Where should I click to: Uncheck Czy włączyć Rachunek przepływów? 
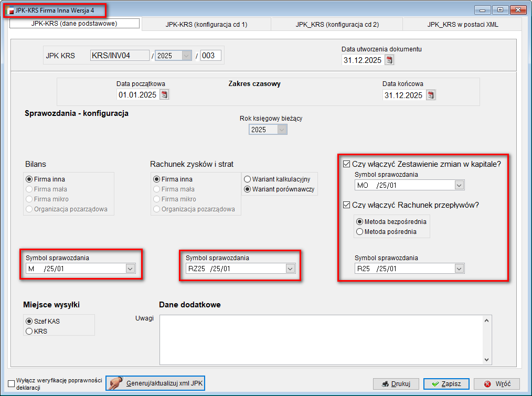pos(346,205)
